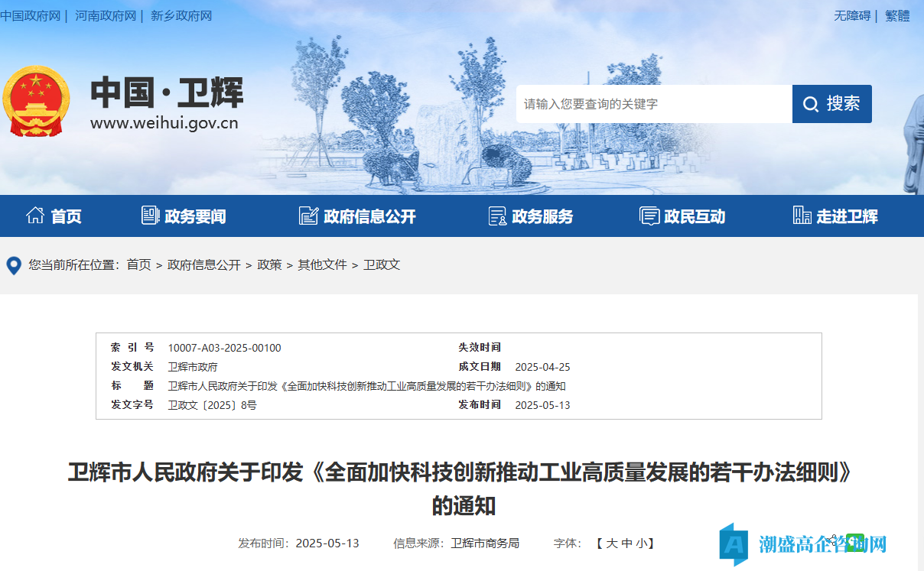Click the speech bubble icon beside 政民互动
Viewport: 924px width, 571px height.
click(x=649, y=216)
